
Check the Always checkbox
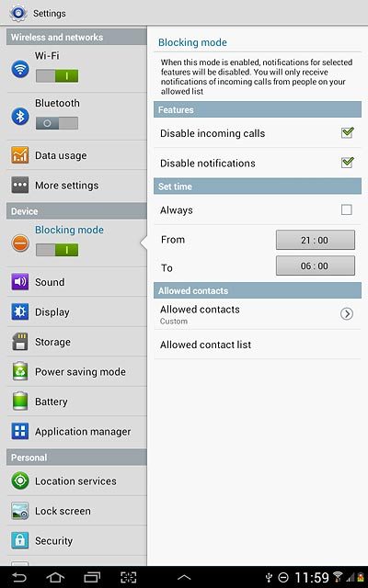(346, 209)
